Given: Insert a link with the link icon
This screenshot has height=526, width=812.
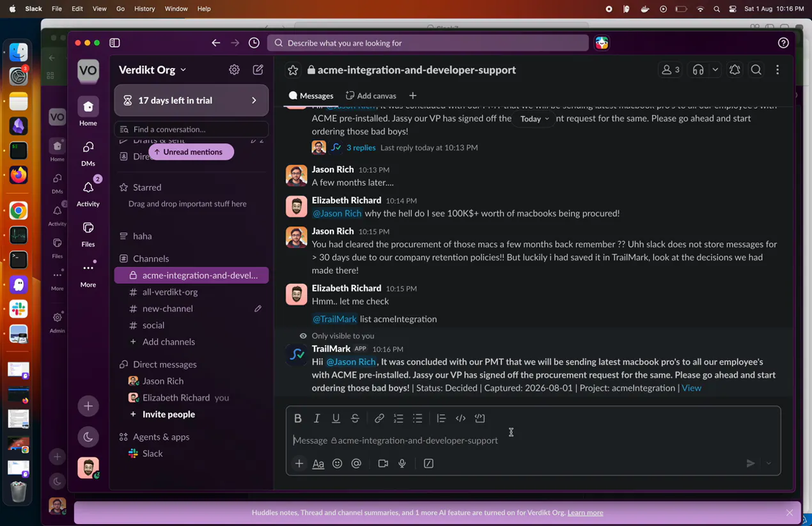Looking at the screenshot, I should (379, 419).
